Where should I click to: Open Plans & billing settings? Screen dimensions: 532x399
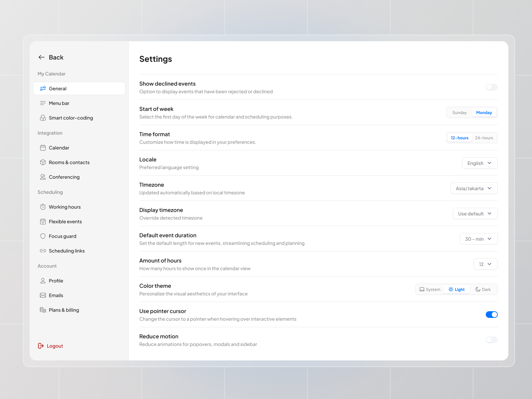tap(64, 310)
